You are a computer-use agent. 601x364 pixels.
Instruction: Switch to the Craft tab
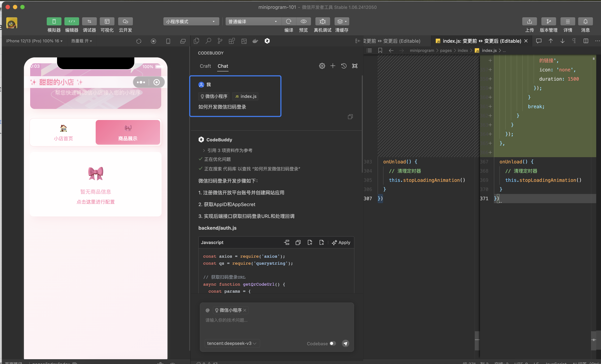(205, 66)
